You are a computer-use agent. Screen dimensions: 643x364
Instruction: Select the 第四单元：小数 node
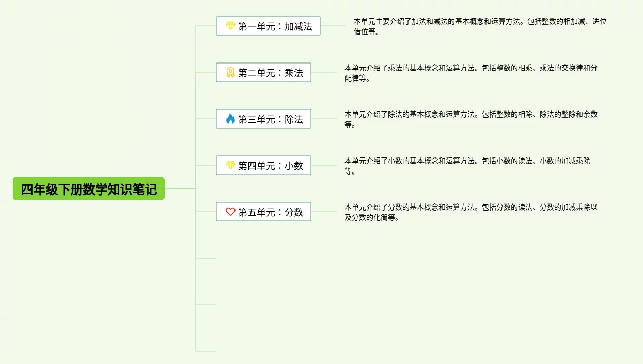tap(263, 165)
